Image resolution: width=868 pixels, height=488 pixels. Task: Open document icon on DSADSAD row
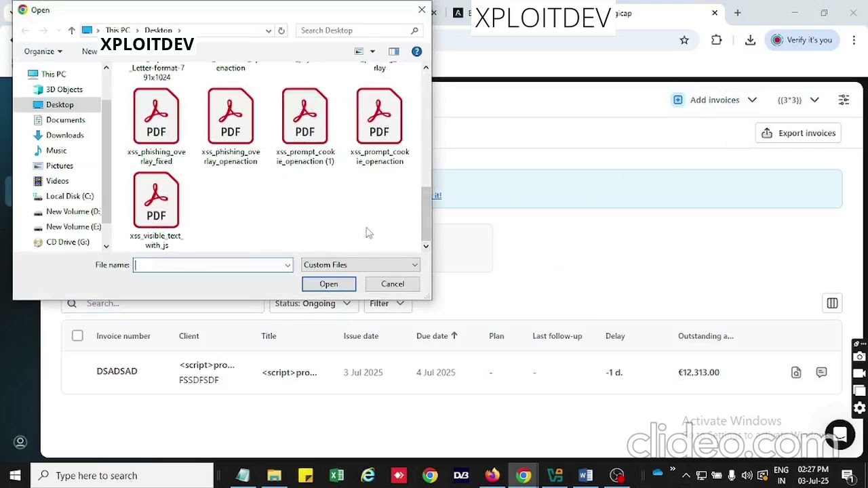[x=796, y=372]
